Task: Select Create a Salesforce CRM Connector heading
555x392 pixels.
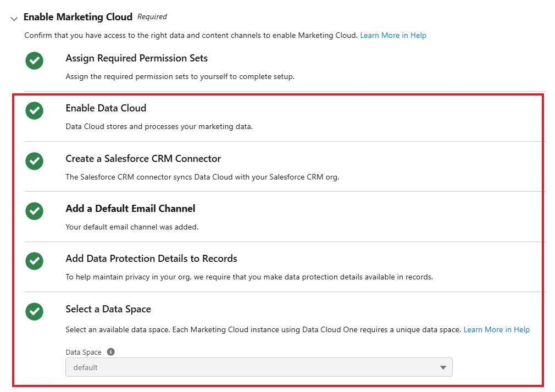Action: (143, 159)
